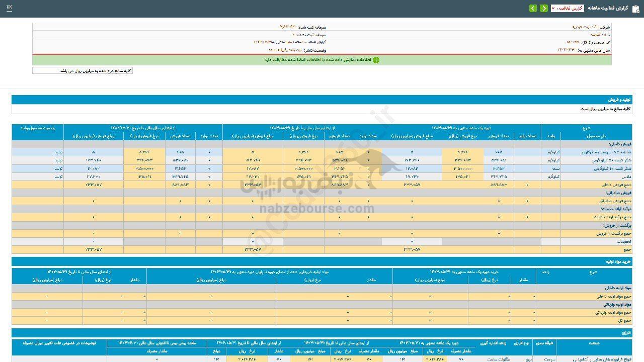Click the green signed-information notice bar
The height and width of the screenshot is (362, 644).
(x=322, y=60)
